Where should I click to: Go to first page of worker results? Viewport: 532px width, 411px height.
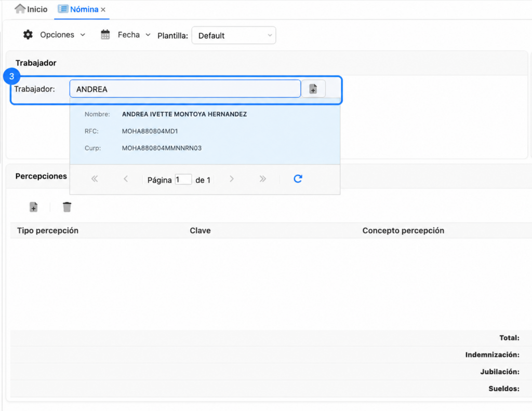coord(95,179)
